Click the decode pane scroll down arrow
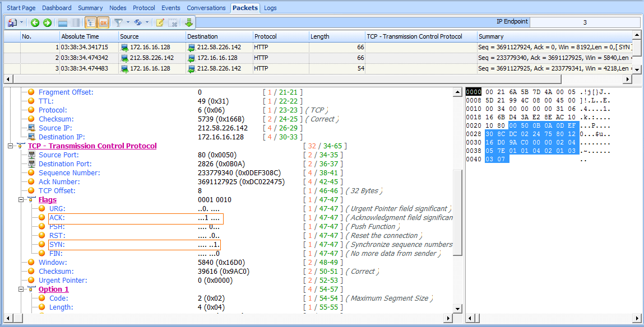 tap(457, 309)
